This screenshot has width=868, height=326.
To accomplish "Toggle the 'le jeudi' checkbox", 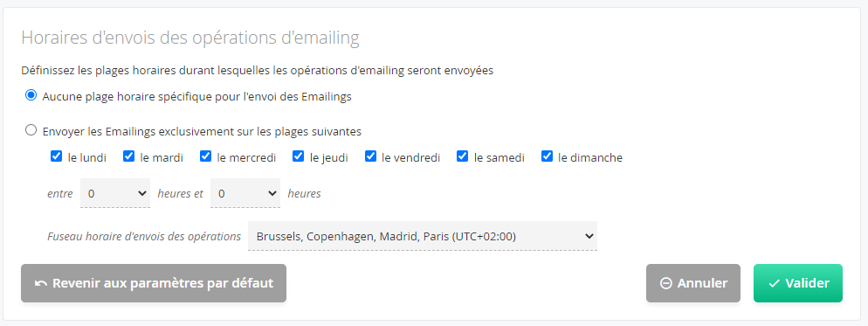I will tap(299, 156).
